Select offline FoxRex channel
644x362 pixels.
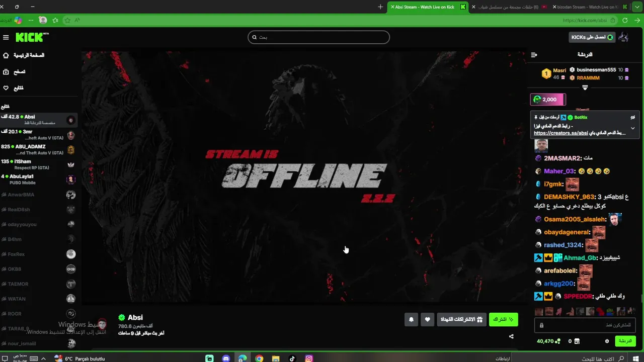pos(39,254)
